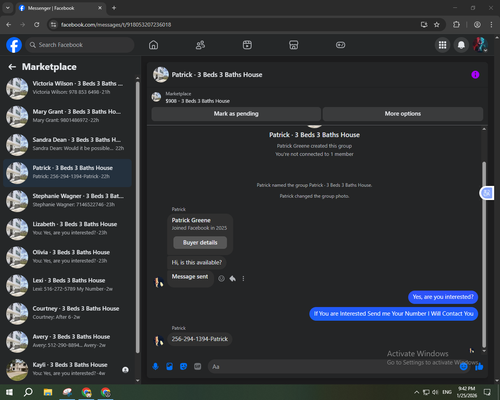Image resolution: width=500 pixels, height=400 pixels.
Task: Send a voice clip microphone icon
Action: (x=155, y=367)
